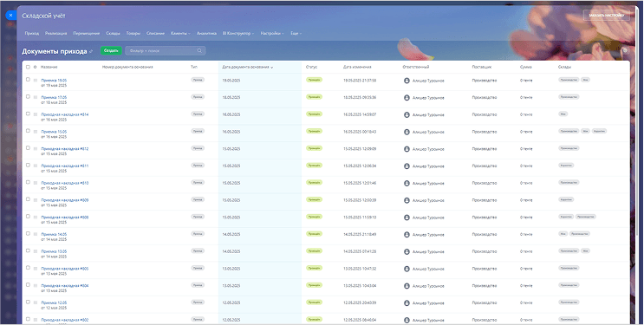Check the Приходная накладная #812 row checkbox

coord(28,148)
